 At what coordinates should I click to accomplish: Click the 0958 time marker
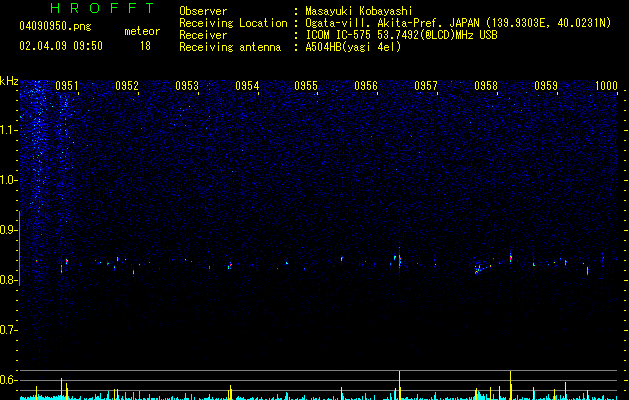click(x=486, y=85)
